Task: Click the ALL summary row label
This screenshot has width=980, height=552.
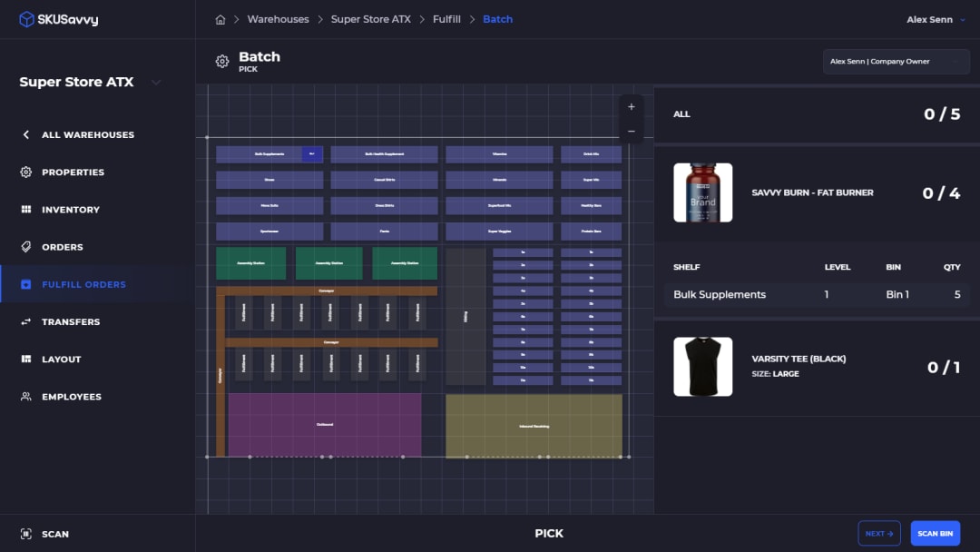Action: pyautogui.click(x=681, y=113)
